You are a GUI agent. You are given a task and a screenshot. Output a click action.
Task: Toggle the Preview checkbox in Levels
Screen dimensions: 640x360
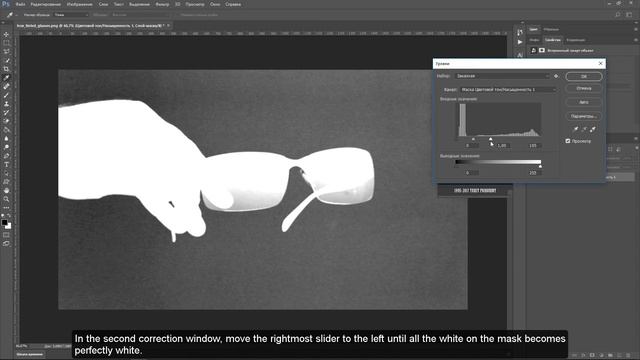tap(568, 141)
